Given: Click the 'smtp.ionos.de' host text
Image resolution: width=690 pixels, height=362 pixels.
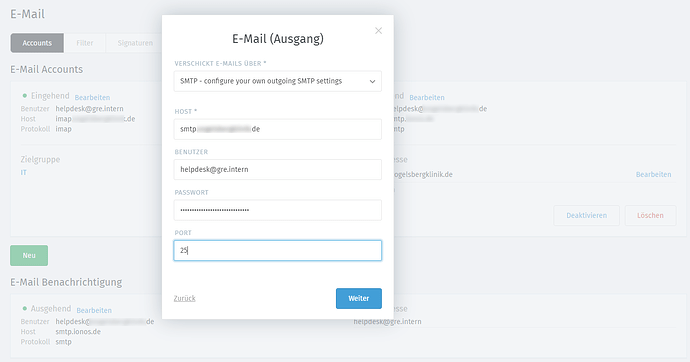Looking at the screenshot, I should point(78,332).
